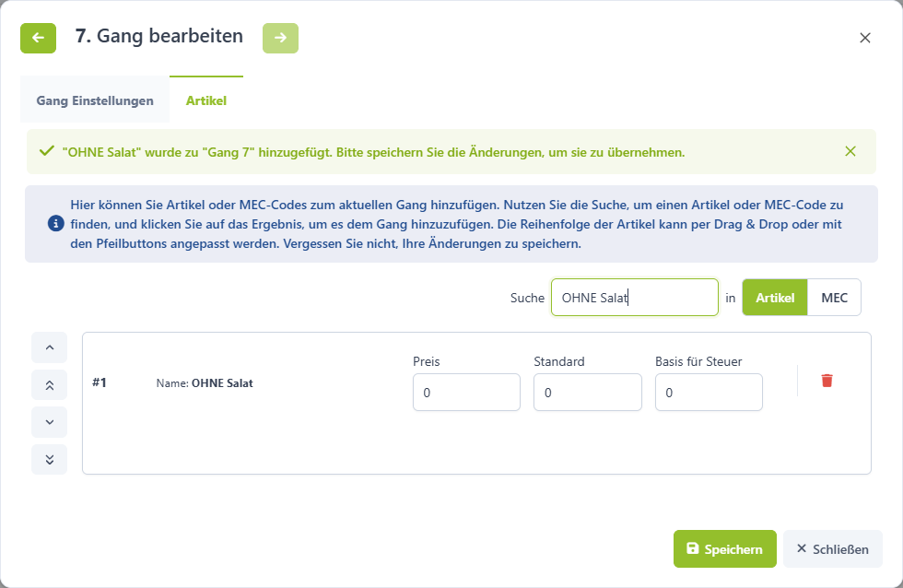
Task: Open the Gang Einstellungen tab
Action: pyautogui.click(x=95, y=100)
